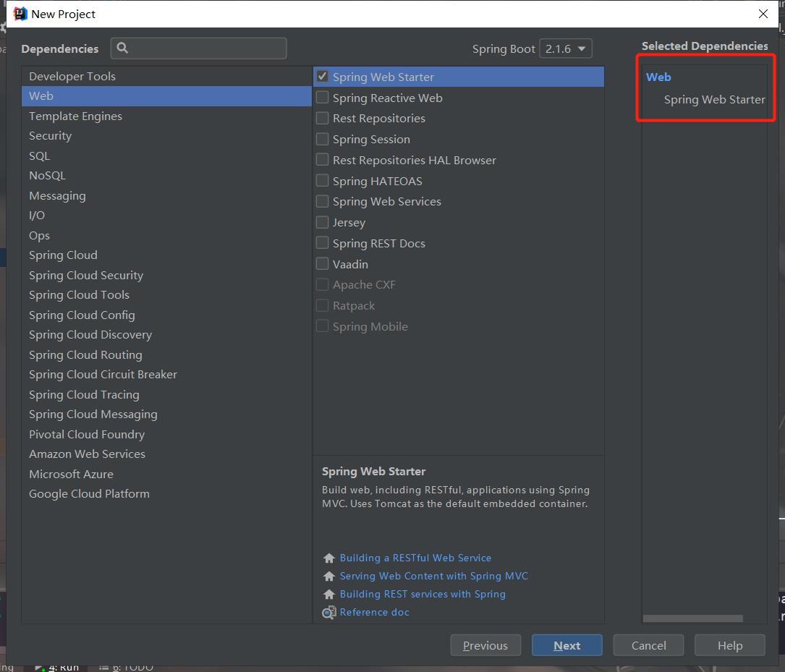Open the Spring Cloud Config category

point(166,315)
